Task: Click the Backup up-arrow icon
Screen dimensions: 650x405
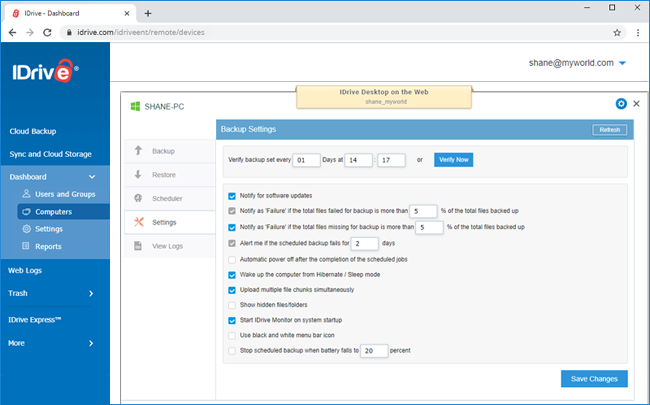Action: (138, 150)
